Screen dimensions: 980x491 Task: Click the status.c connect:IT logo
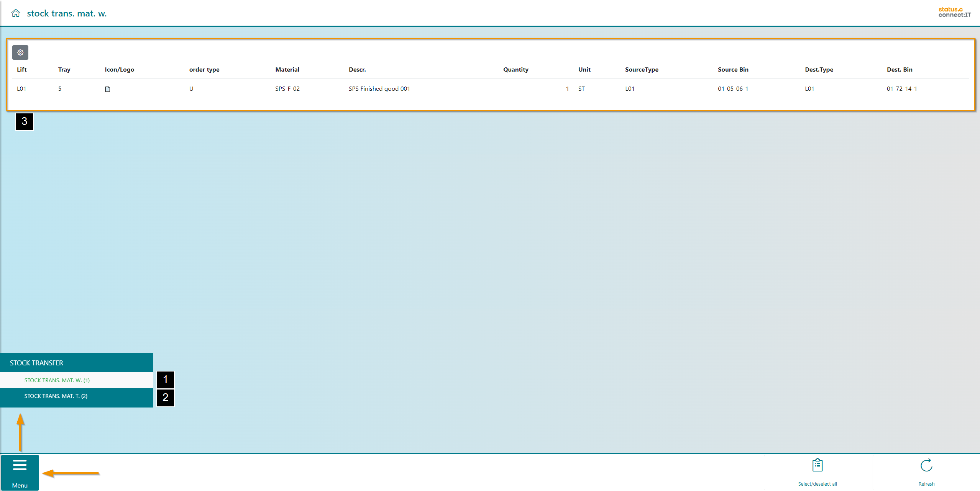click(954, 12)
